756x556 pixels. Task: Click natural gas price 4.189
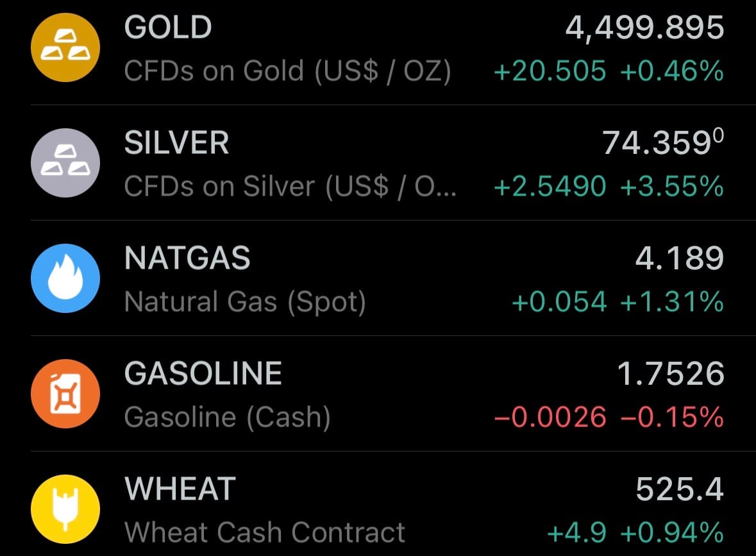click(680, 258)
